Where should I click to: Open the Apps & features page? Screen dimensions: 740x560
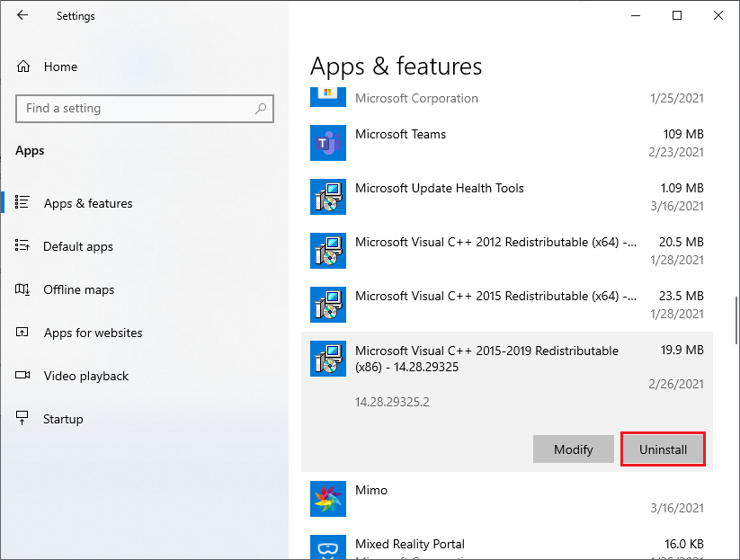click(x=85, y=203)
